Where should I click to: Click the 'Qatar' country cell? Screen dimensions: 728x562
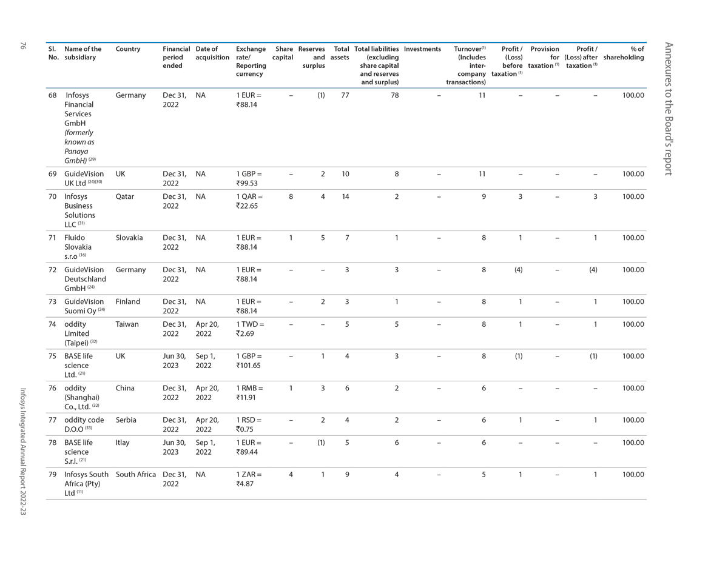pyautogui.click(x=125, y=196)
